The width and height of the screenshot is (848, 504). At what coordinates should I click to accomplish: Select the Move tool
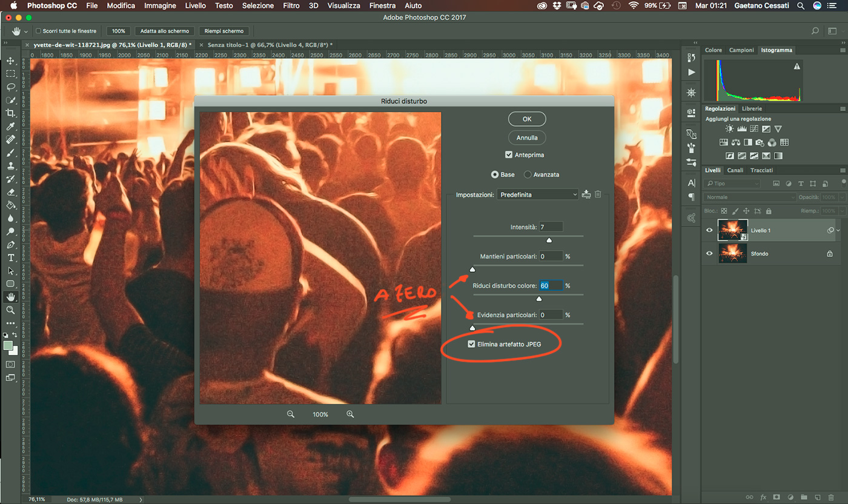point(10,61)
